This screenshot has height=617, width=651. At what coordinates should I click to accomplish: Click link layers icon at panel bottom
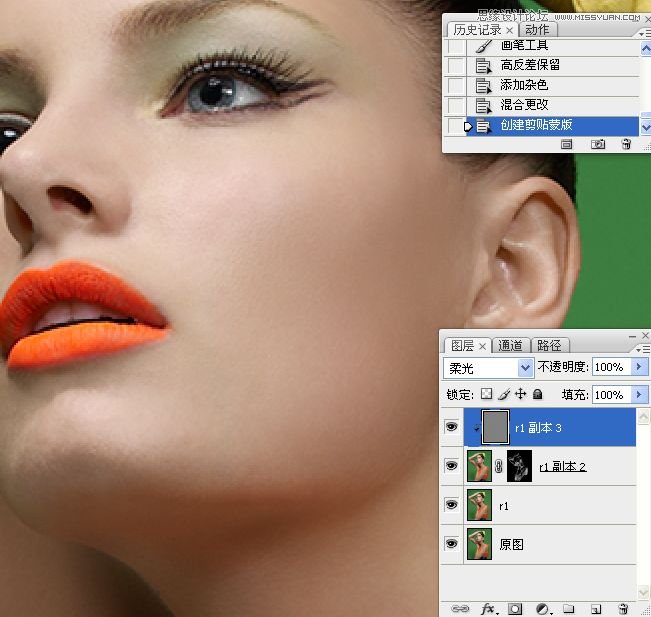click(x=460, y=609)
